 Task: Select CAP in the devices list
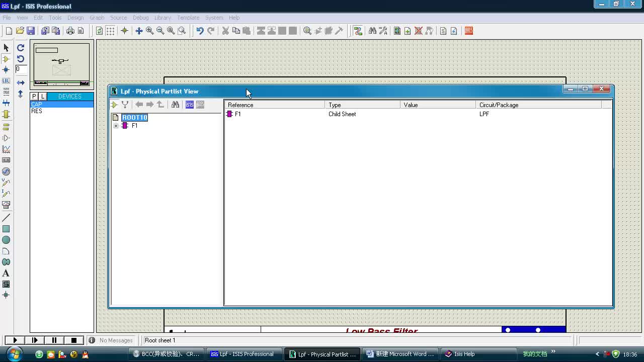[x=62, y=104]
